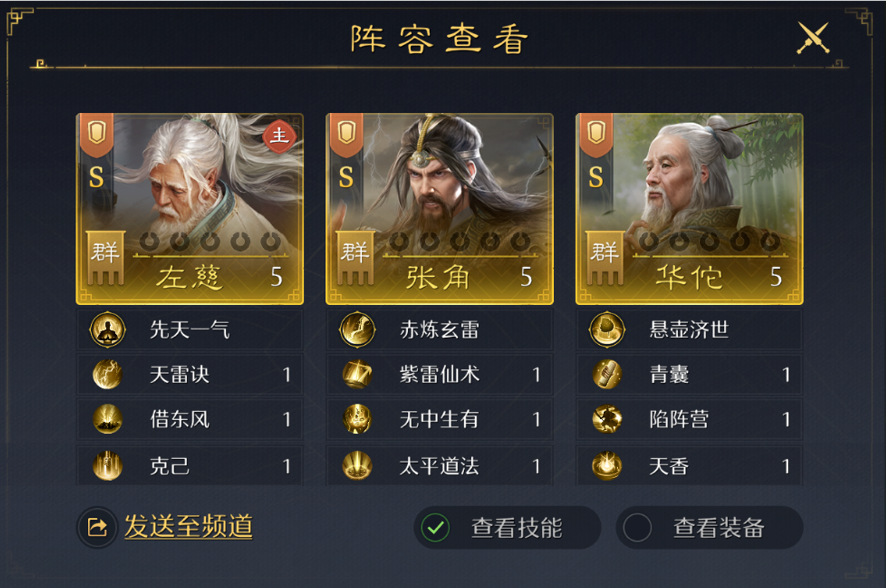
Task: Click the 发送至频道 link
Action: (189, 527)
